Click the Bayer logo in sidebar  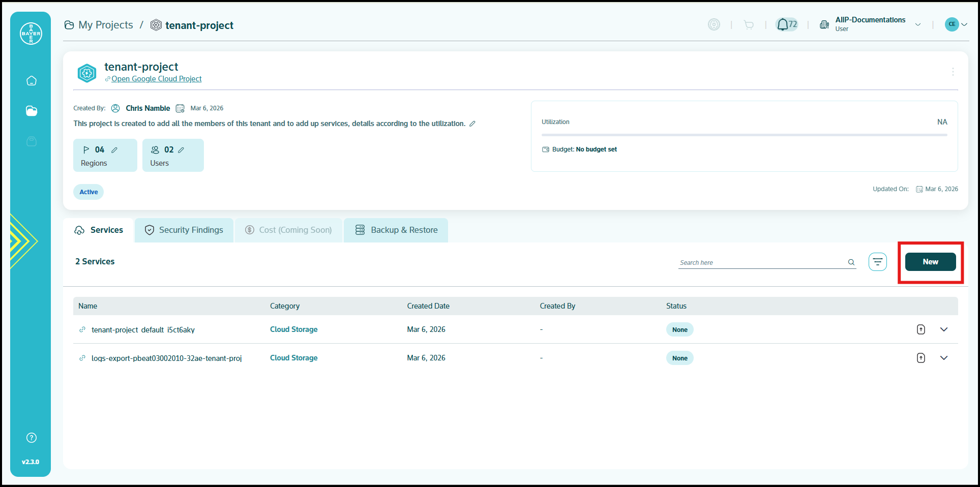click(31, 34)
